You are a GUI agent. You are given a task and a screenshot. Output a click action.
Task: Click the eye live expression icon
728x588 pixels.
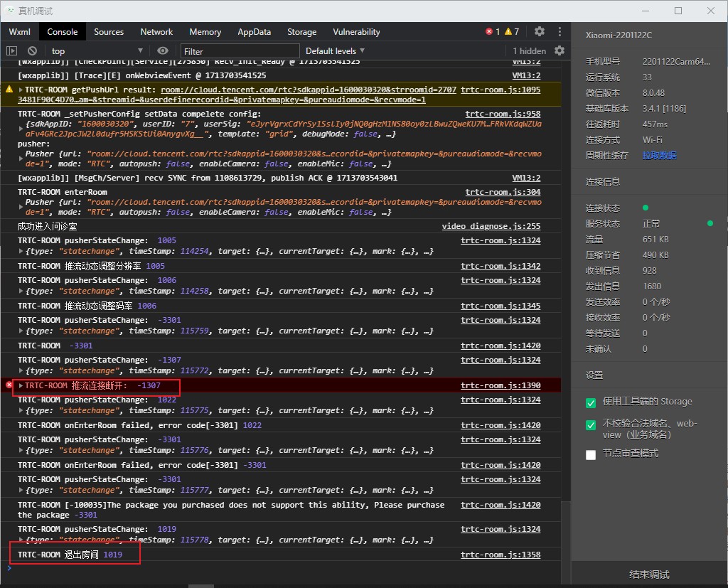163,50
